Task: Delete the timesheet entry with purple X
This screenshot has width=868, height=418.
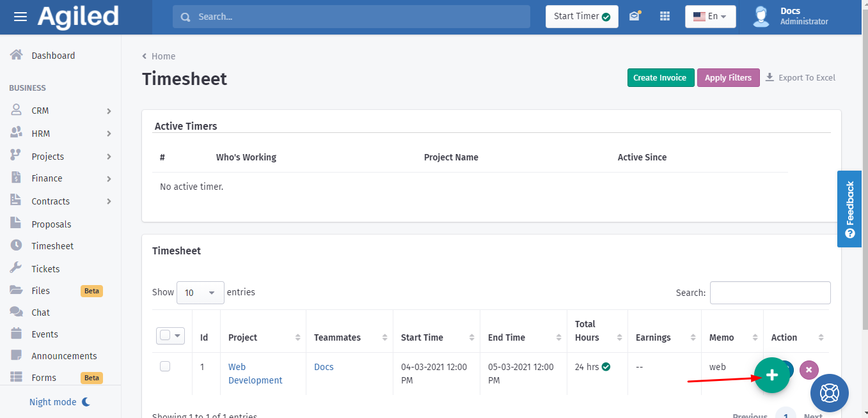Action: [809, 369]
